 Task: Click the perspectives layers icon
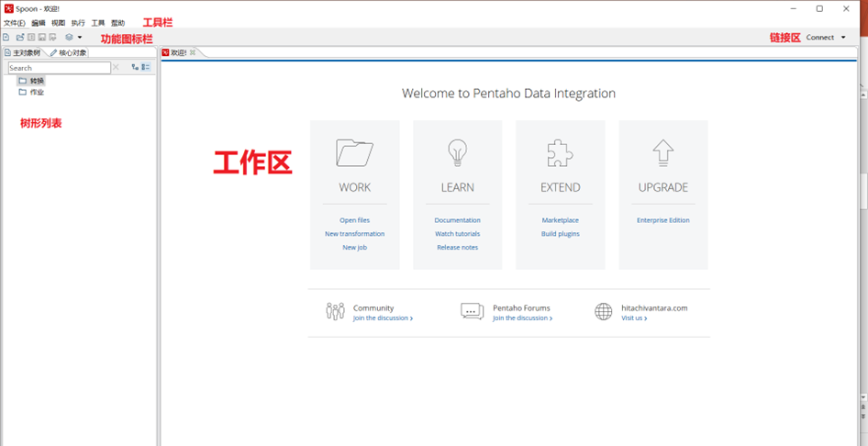(69, 38)
